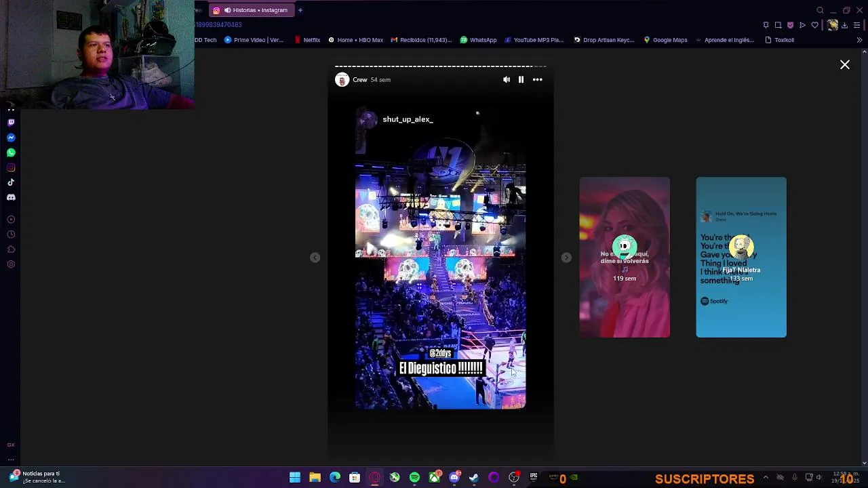This screenshot has width=868, height=488.
Task: Open the WhatsApp bookmark
Action: pyautogui.click(x=478, y=40)
